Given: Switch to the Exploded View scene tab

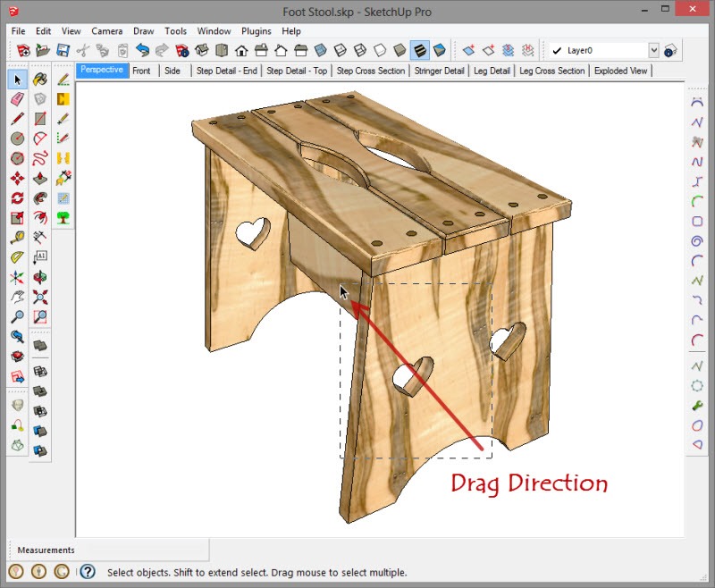Looking at the screenshot, I should click(621, 71).
